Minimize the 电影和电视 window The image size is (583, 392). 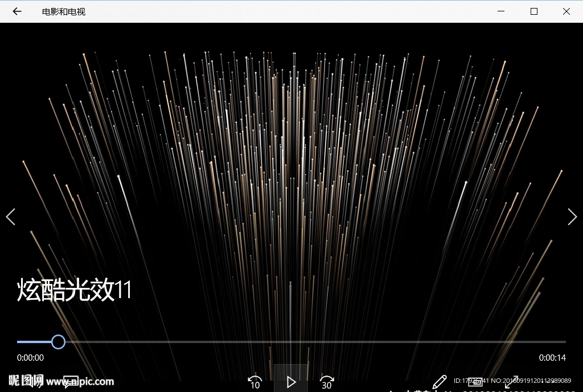point(501,11)
